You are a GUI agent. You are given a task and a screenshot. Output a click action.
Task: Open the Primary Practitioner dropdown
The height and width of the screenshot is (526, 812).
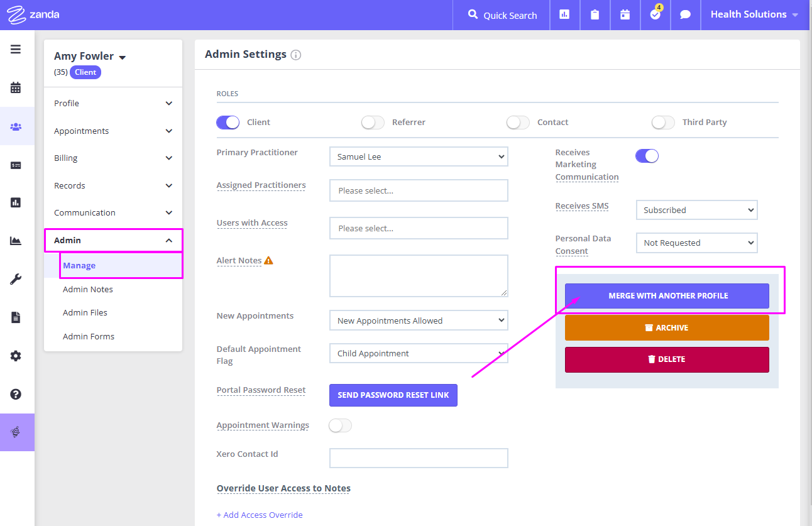point(419,156)
